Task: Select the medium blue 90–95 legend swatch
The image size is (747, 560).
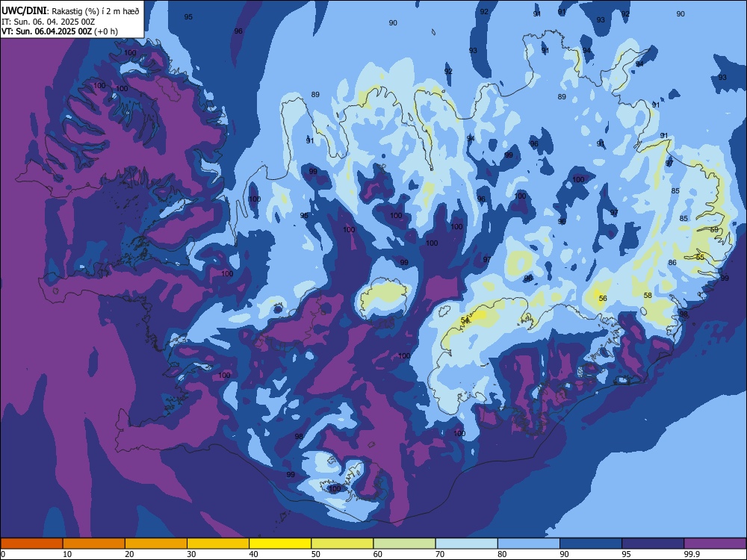Action: [591, 544]
